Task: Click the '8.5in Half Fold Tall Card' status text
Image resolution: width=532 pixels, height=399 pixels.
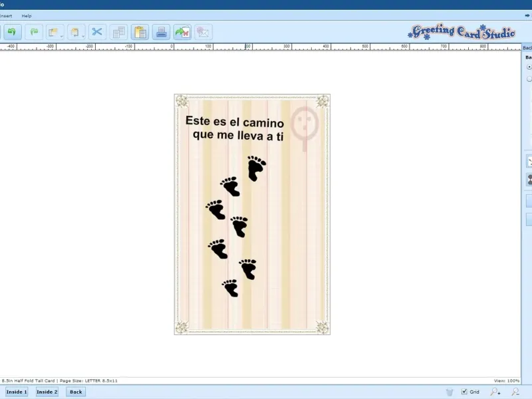Action: coord(28,380)
